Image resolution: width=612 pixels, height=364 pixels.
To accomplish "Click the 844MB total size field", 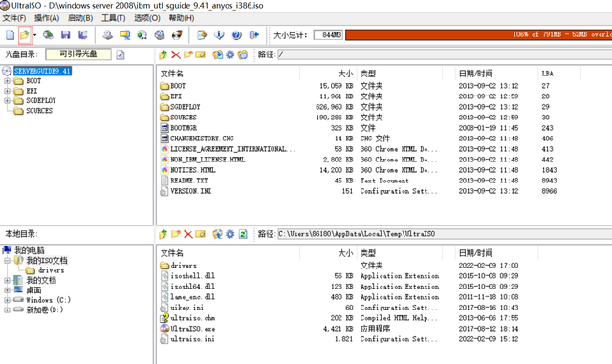I will pyautogui.click(x=328, y=35).
